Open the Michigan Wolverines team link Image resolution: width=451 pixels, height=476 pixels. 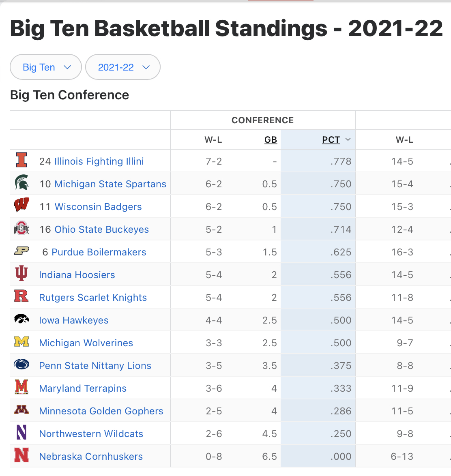(x=86, y=343)
